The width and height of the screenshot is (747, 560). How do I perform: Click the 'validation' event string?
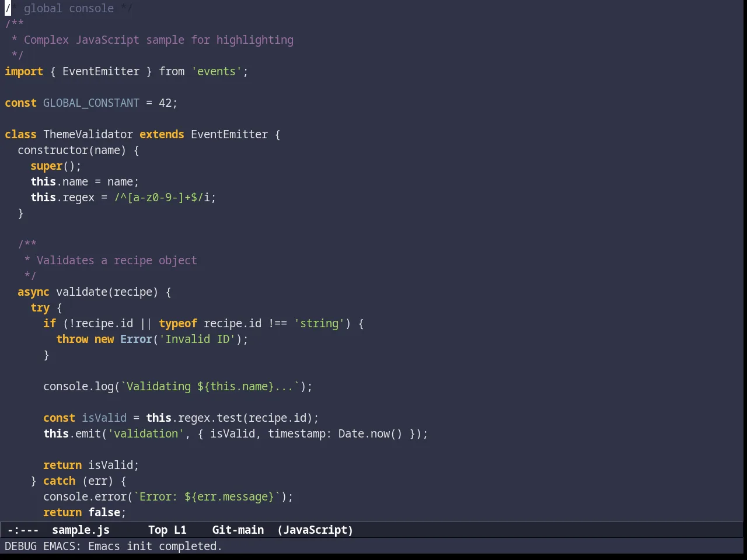click(146, 433)
